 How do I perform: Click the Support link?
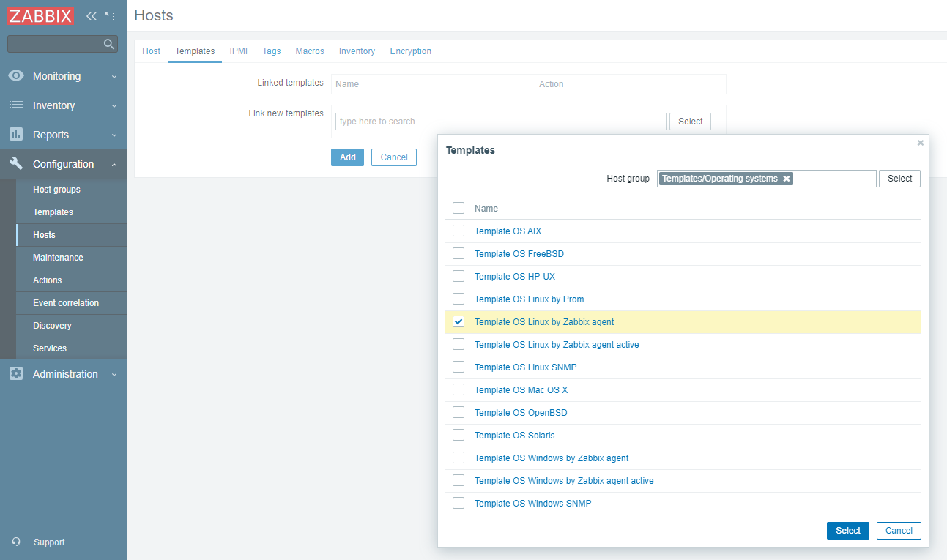point(49,542)
